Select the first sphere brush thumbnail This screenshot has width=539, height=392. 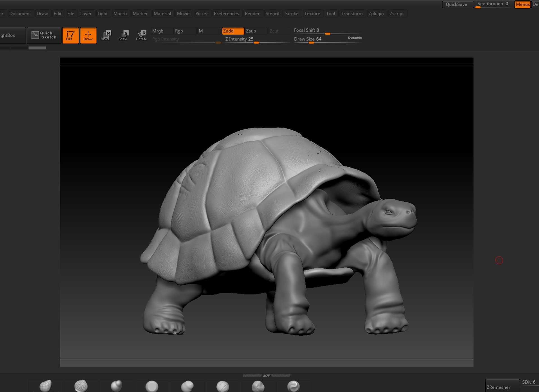pos(46,386)
